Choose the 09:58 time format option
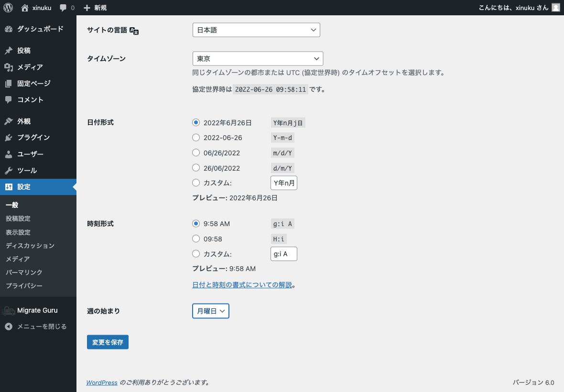 [x=196, y=239]
